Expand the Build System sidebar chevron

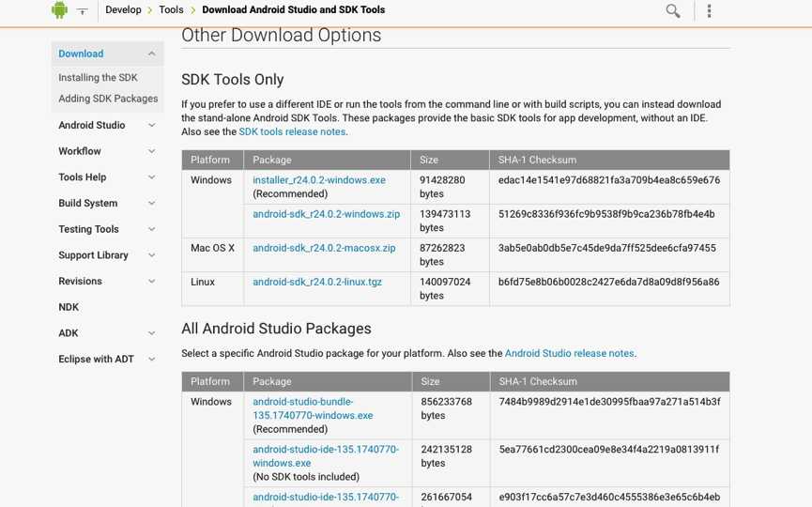coord(151,203)
